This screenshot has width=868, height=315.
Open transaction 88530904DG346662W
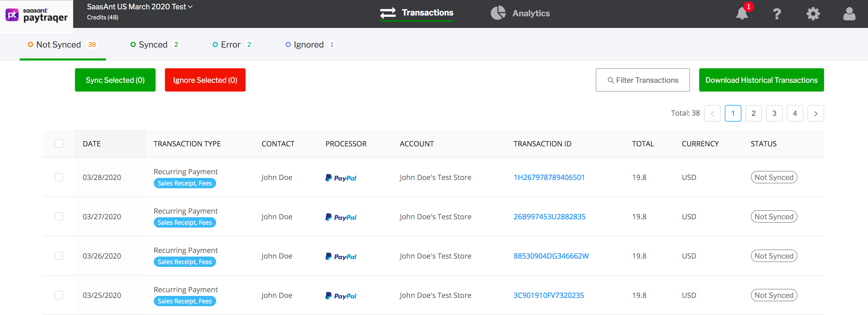coord(551,256)
